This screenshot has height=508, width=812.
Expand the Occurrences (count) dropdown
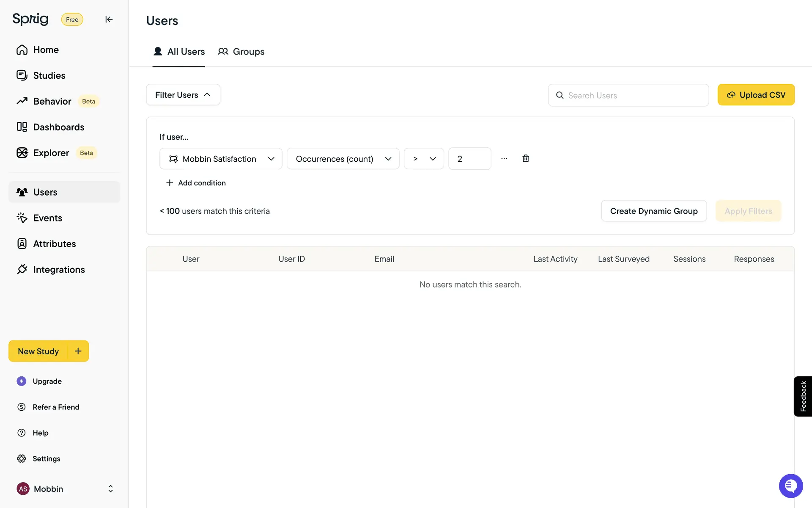coord(343,159)
